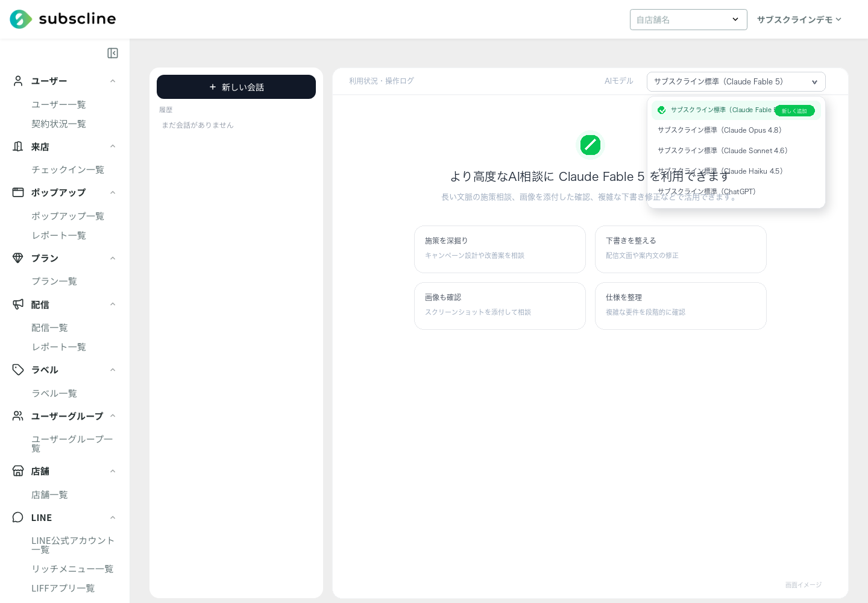This screenshot has height=603, width=868.
Task: Click the ユーザーグループ people icon
Action: [x=18, y=416]
